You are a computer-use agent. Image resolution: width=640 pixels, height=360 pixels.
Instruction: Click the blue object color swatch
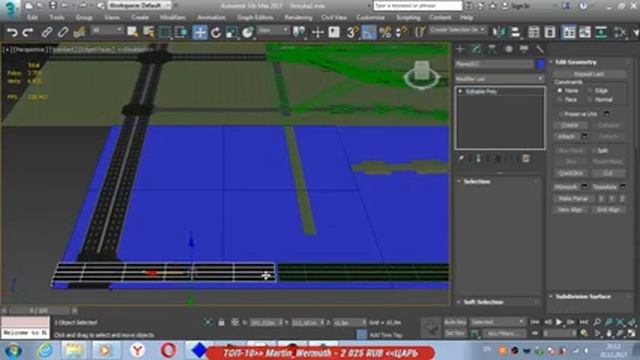pyautogui.click(x=540, y=64)
